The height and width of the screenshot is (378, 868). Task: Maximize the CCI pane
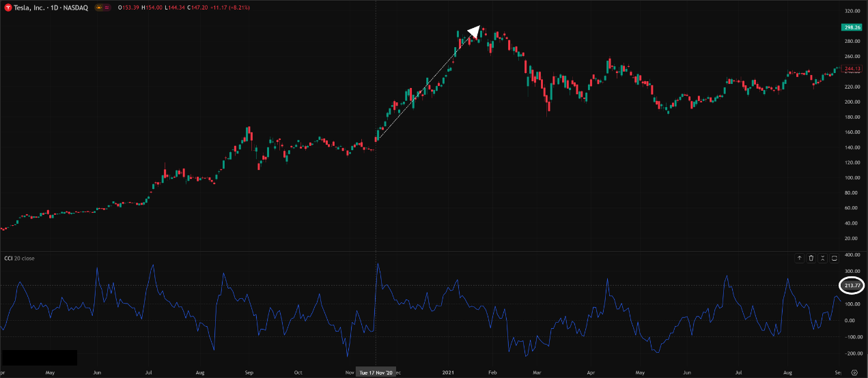834,258
